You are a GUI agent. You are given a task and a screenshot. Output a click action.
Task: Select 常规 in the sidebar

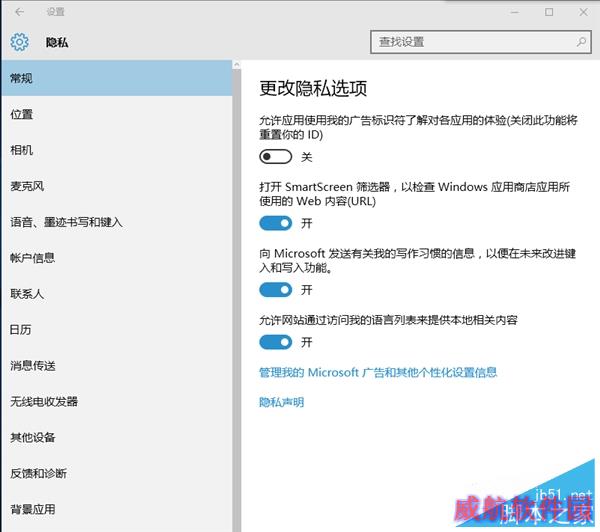coord(117,78)
